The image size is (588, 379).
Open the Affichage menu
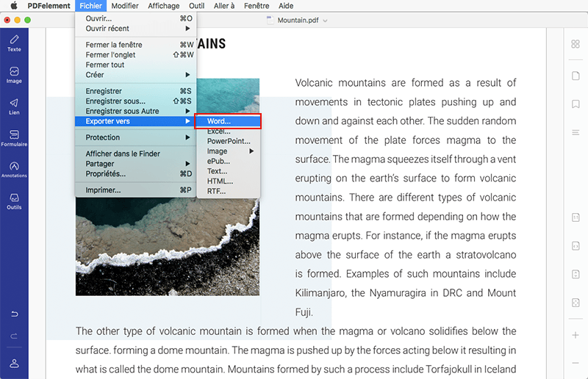pyautogui.click(x=163, y=6)
